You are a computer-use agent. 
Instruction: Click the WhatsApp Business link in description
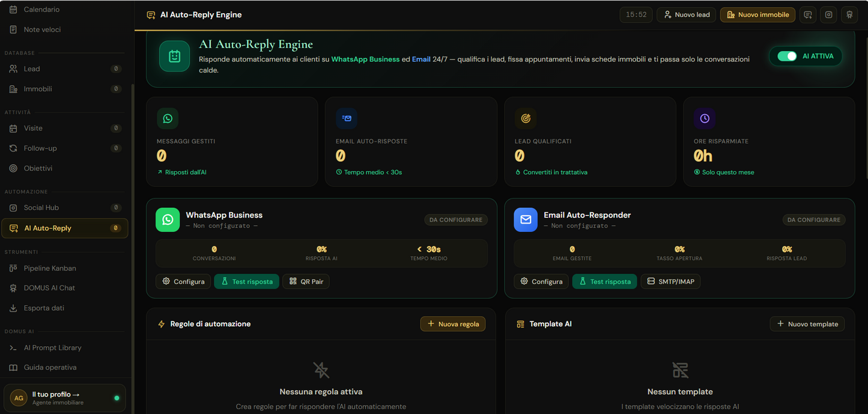coord(365,59)
